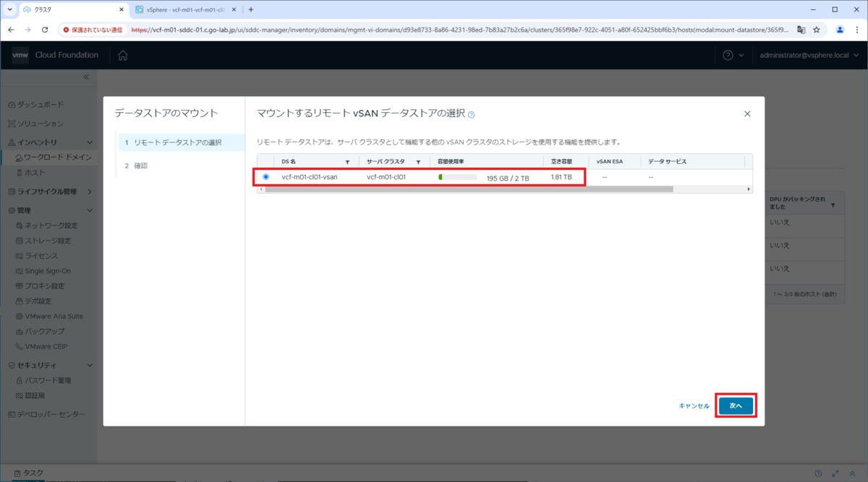Collapse the 管理 section

coord(90,210)
